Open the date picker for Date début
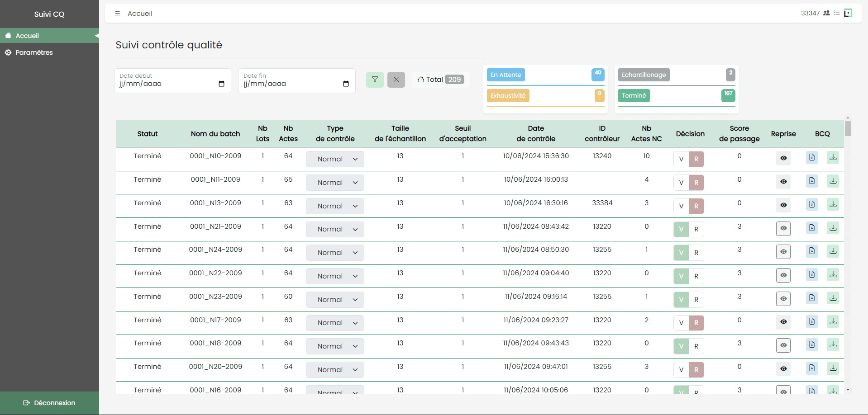Viewport: 868px width, 415px height. pyautogui.click(x=221, y=84)
